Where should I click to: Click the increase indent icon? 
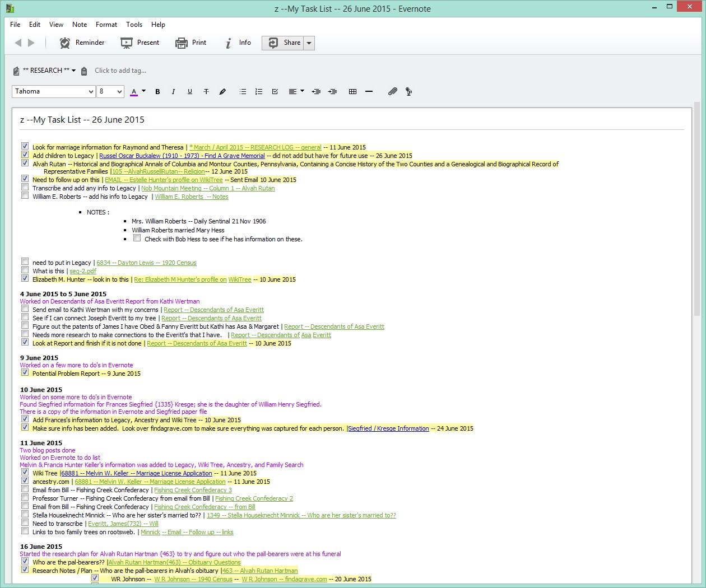332,92
